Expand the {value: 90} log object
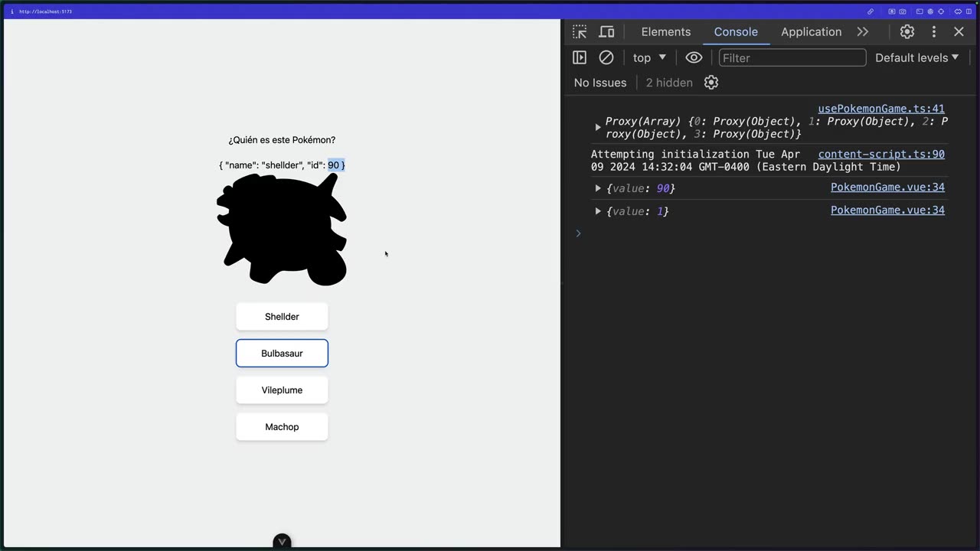The width and height of the screenshot is (980, 551). [x=598, y=188]
